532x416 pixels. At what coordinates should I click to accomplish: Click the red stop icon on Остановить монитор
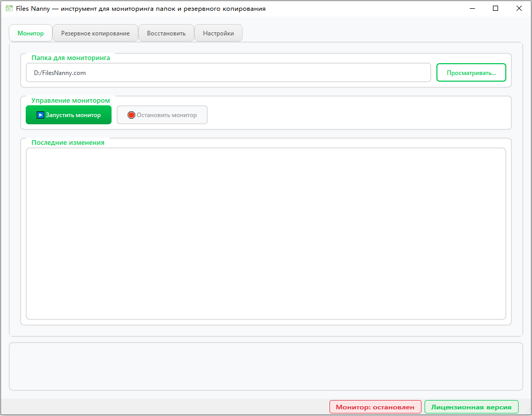click(131, 115)
